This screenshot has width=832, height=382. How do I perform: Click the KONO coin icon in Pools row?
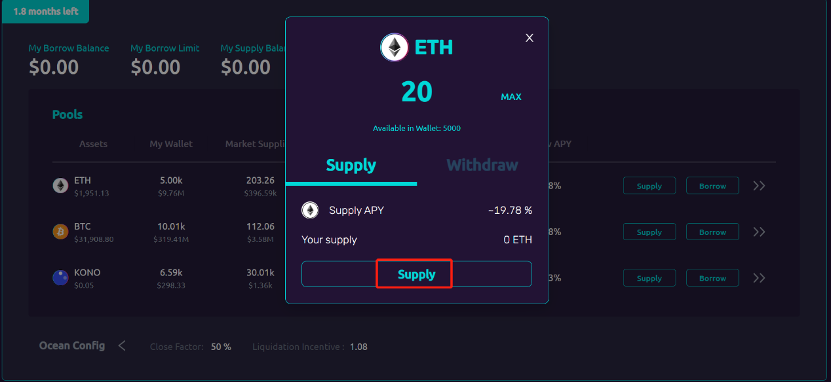tap(60, 277)
